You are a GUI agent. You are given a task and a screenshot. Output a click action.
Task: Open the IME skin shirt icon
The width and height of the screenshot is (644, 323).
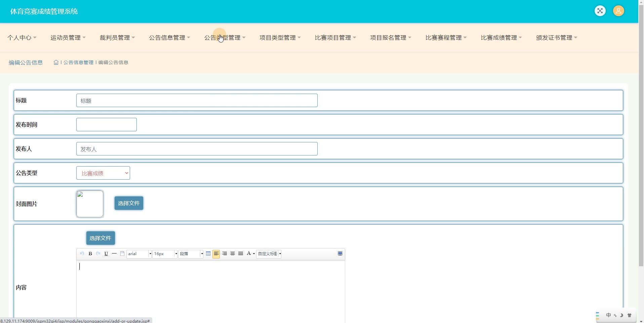630,315
